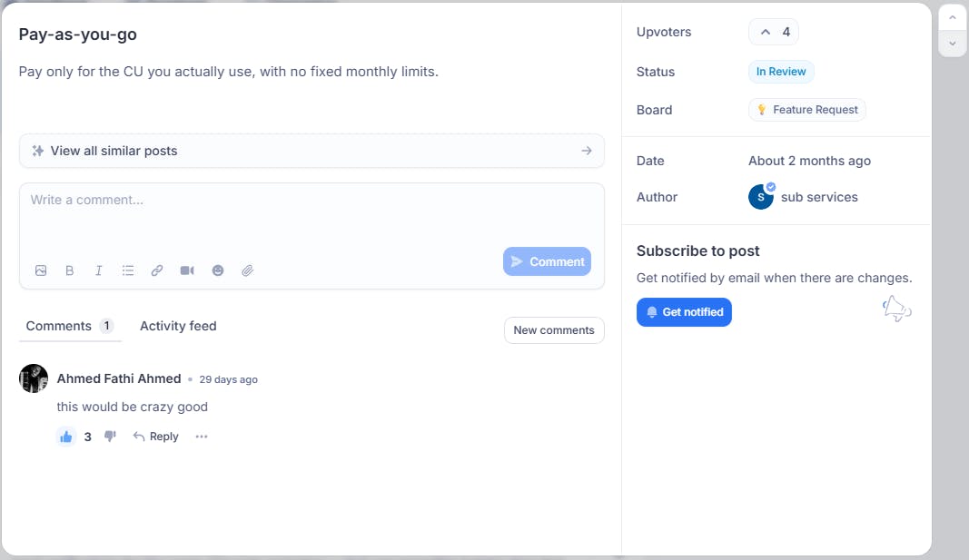Select the italic formatting icon
The width and height of the screenshot is (969, 560).
(x=98, y=270)
